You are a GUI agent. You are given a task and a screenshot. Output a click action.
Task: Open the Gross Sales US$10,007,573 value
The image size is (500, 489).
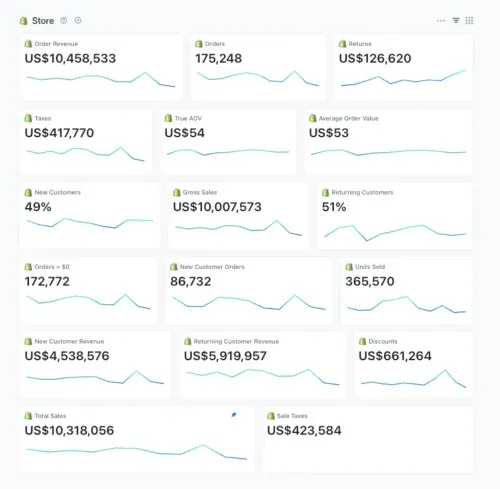tap(217, 207)
